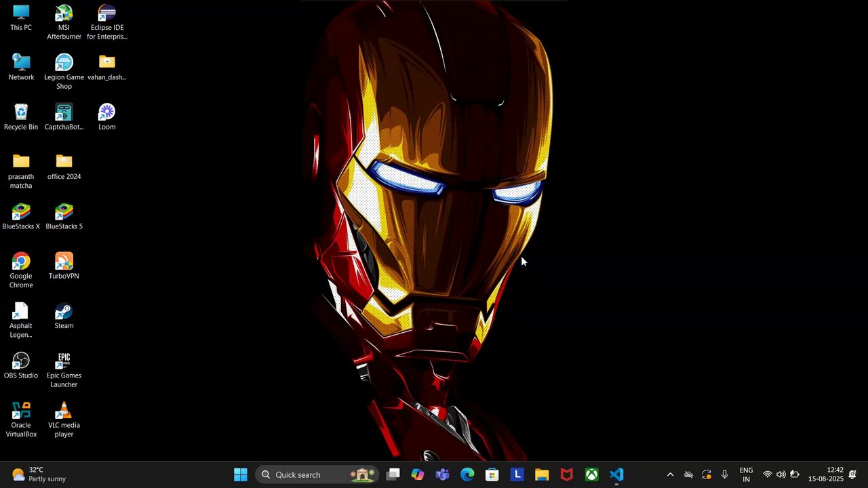The width and height of the screenshot is (868, 488).
Task: Select the BlueStacks 5 shortcut
Action: pyautogui.click(x=64, y=217)
